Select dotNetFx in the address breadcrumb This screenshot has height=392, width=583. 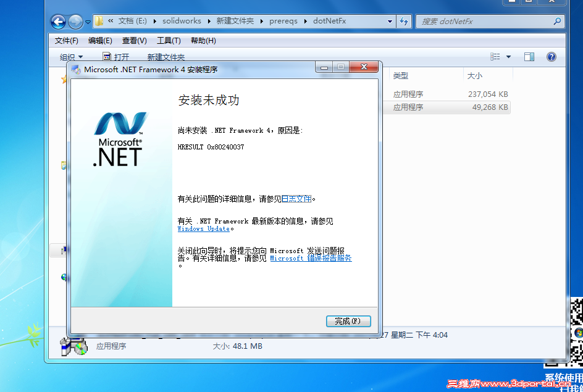(x=329, y=21)
